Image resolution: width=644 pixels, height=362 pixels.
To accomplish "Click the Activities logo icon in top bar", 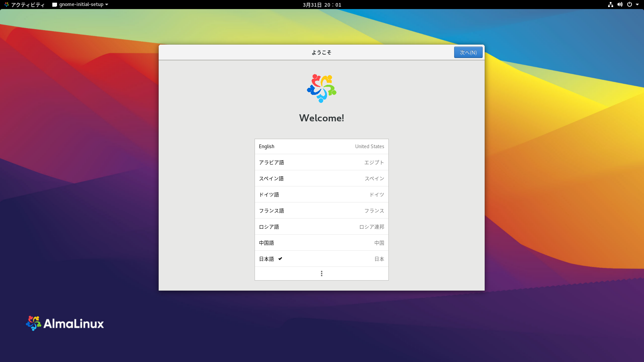I will pos(6,5).
